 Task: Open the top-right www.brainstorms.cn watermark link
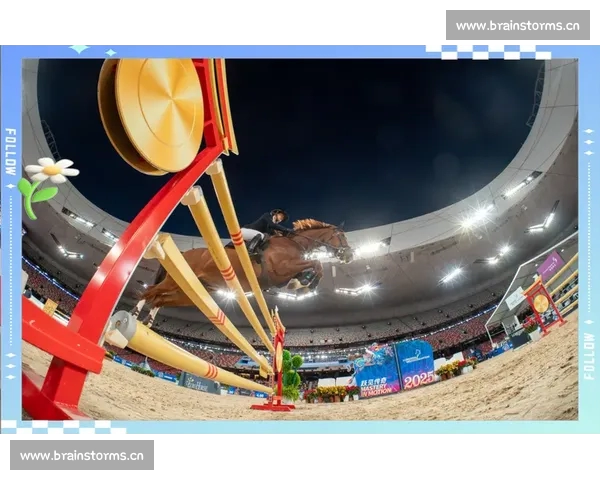517,25
